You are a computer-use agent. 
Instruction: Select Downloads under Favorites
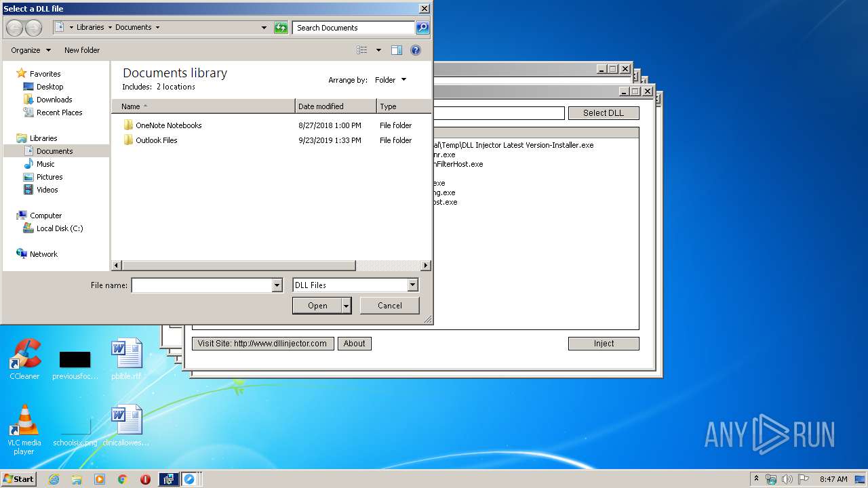(54, 100)
